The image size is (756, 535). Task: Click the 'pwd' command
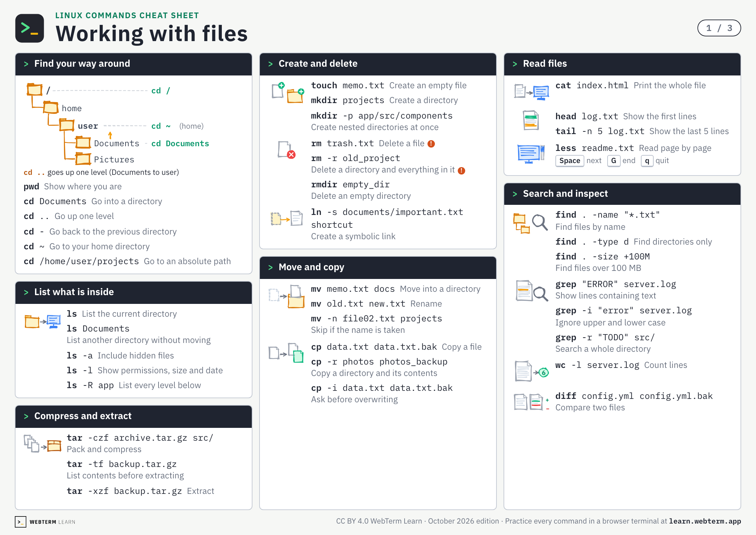[31, 187]
